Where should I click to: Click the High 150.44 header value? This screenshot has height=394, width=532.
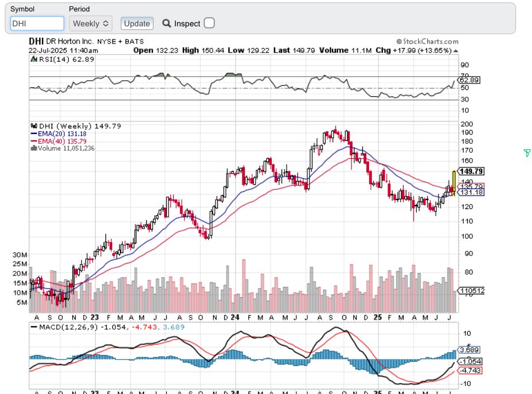point(204,50)
